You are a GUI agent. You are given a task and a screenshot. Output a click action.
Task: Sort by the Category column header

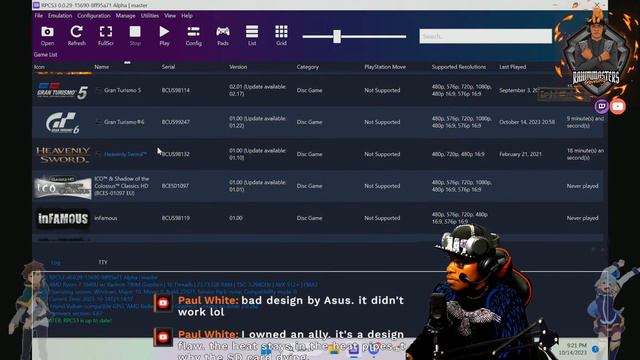click(308, 67)
